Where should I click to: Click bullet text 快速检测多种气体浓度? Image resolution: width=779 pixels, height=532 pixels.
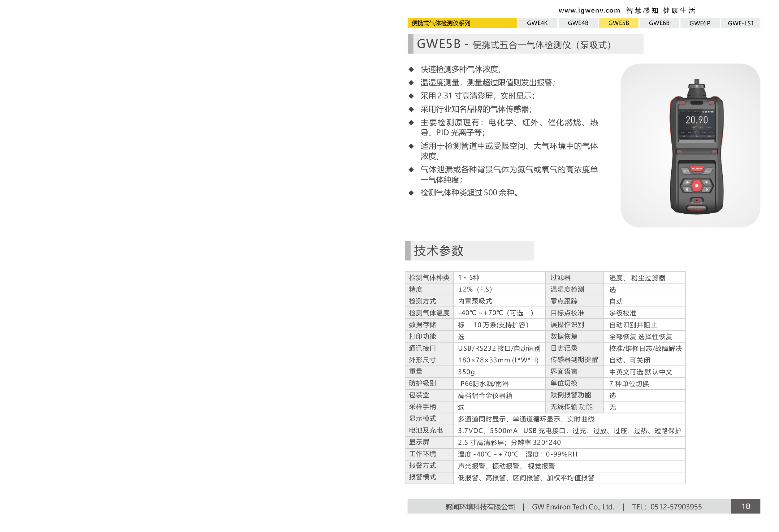click(x=461, y=69)
